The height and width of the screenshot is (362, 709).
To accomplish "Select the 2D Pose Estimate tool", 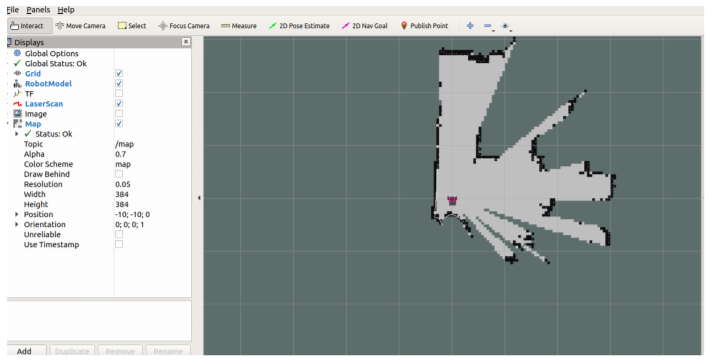I will (x=299, y=26).
